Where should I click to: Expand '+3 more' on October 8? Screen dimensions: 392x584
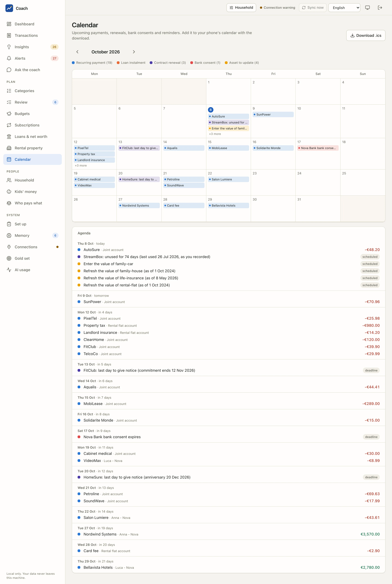(215, 134)
